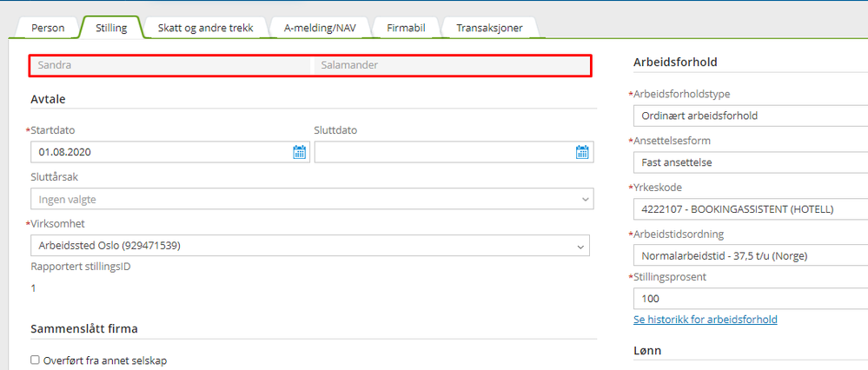Click the Rapportert stillingsID label

pyautogui.click(x=81, y=267)
